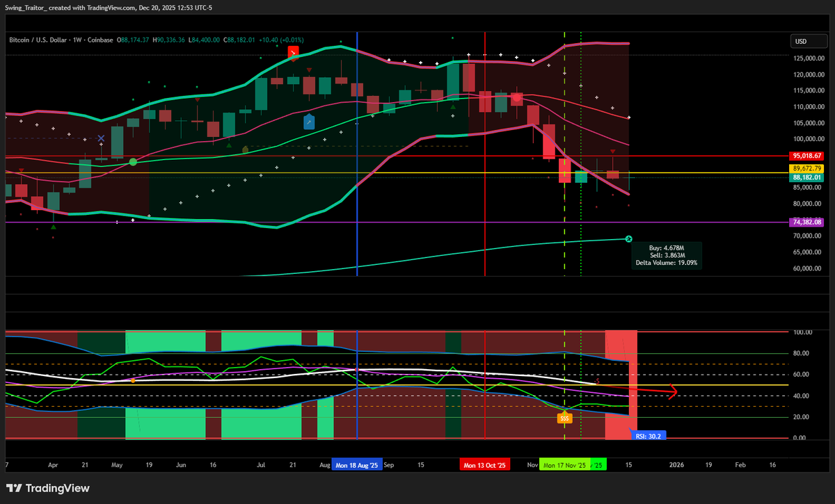835x504 pixels.
Task: Click the Jul label on the time axis
Action: (261, 464)
